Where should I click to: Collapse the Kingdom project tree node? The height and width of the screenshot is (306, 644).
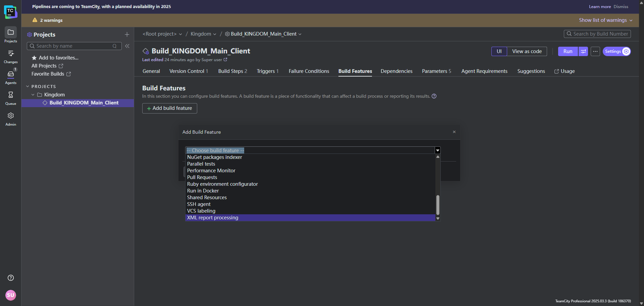click(33, 95)
